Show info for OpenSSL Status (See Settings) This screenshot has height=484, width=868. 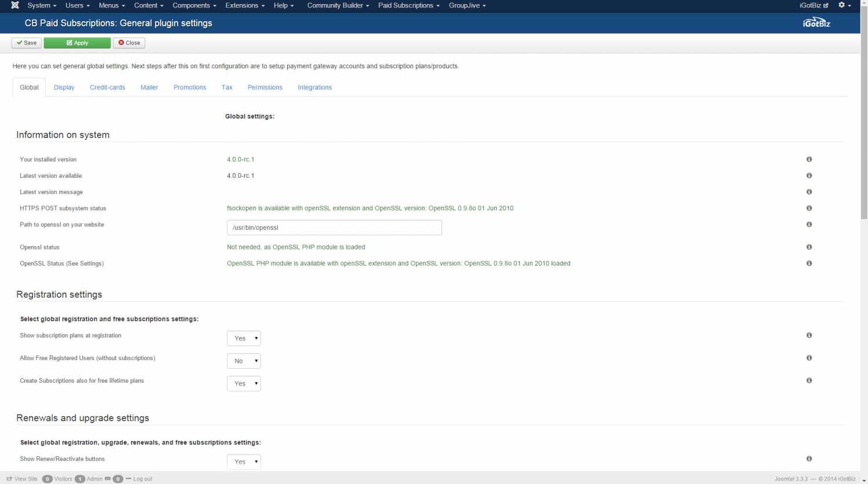pos(809,263)
